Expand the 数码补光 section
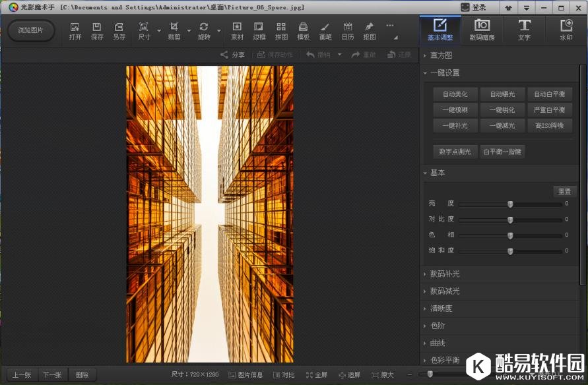Image resolution: width=588 pixels, height=385 pixels. pos(445,274)
